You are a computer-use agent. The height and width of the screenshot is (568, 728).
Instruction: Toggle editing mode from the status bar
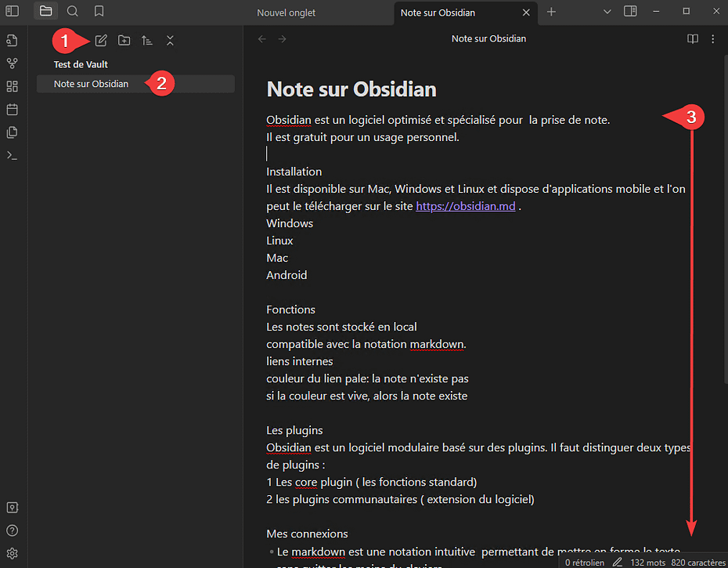point(618,562)
